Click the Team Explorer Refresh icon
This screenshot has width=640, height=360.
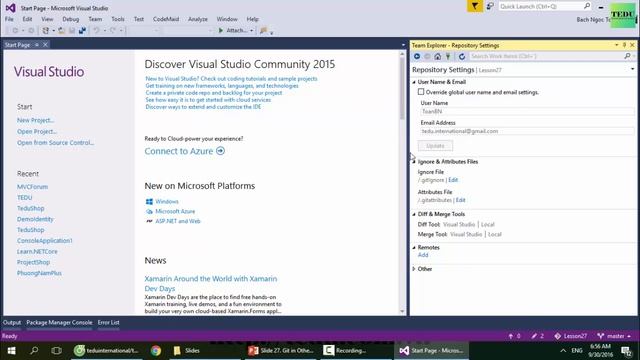tap(462, 56)
